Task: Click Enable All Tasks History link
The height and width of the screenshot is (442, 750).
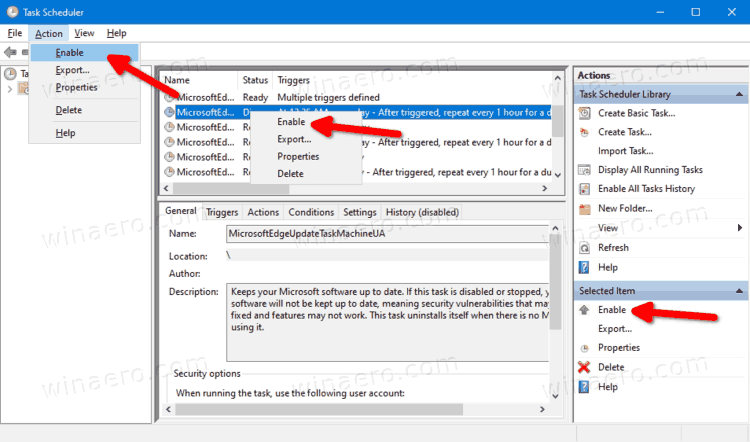Action: click(x=647, y=189)
